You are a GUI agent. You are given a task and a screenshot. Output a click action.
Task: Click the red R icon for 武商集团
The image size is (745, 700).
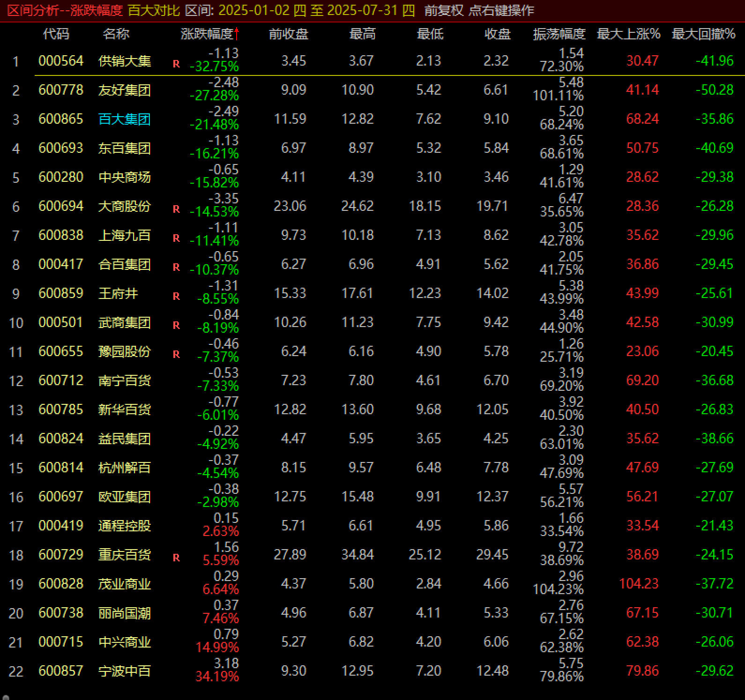pyautogui.click(x=176, y=325)
